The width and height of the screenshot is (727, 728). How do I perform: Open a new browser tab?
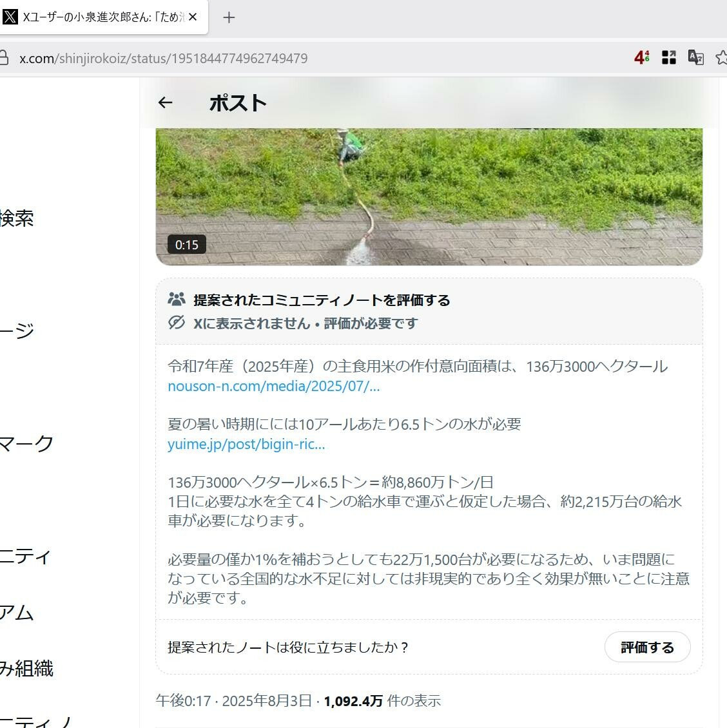229,17
